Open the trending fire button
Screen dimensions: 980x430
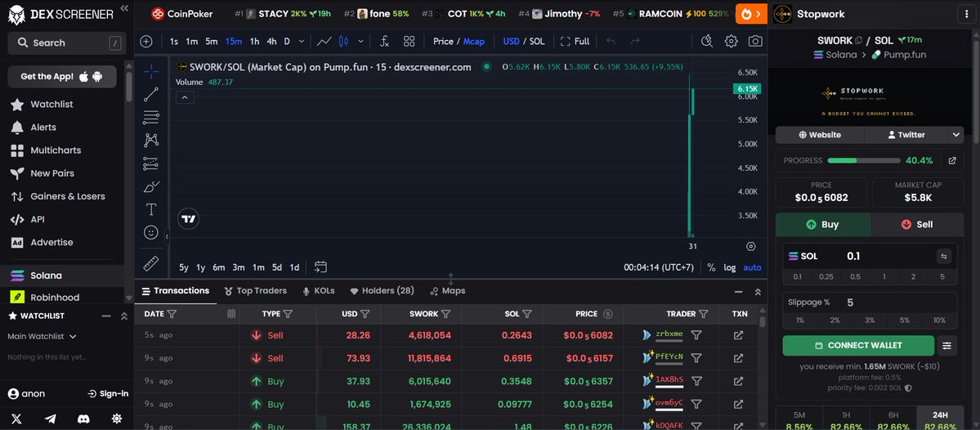pyautogui.click(x=751, y=14)
